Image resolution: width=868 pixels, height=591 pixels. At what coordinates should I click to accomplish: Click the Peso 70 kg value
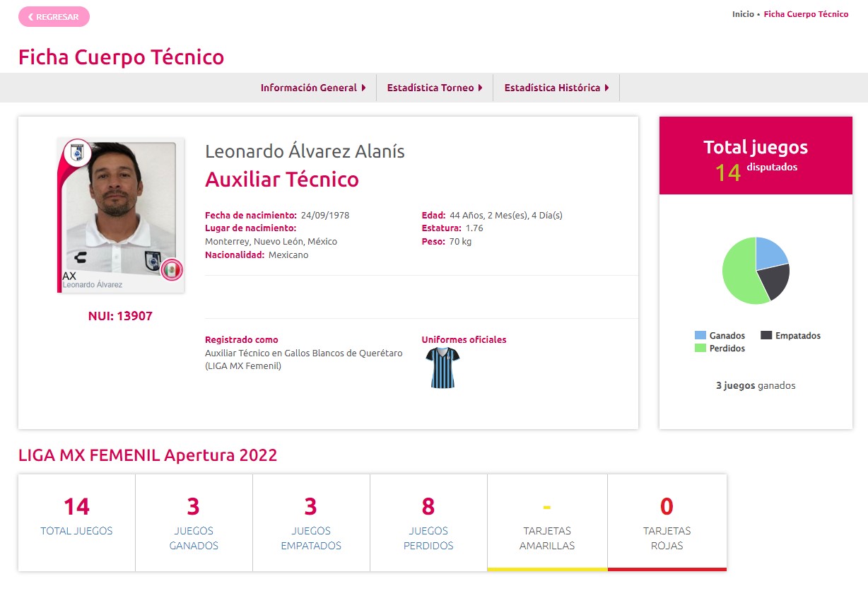[460, 242]
